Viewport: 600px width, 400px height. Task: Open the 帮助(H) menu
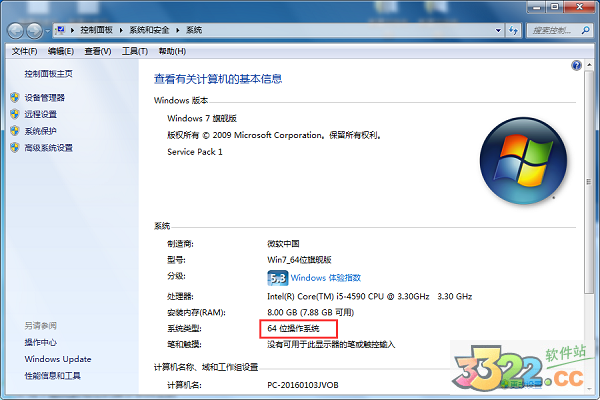(172, 51)
